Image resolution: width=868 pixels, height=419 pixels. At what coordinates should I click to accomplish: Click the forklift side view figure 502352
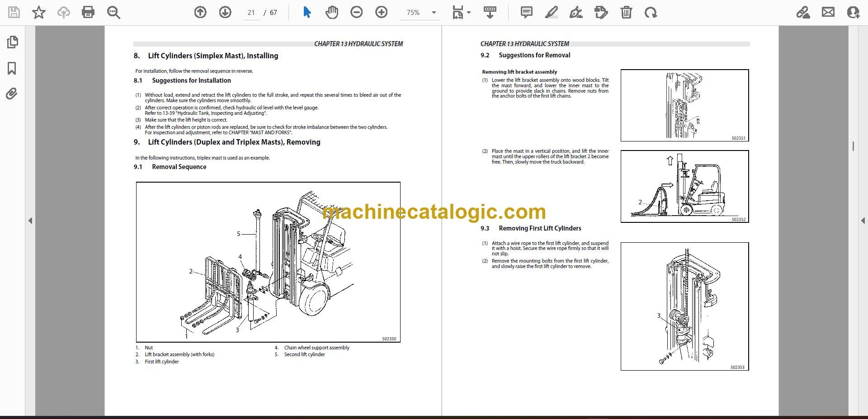click(684, 186)
